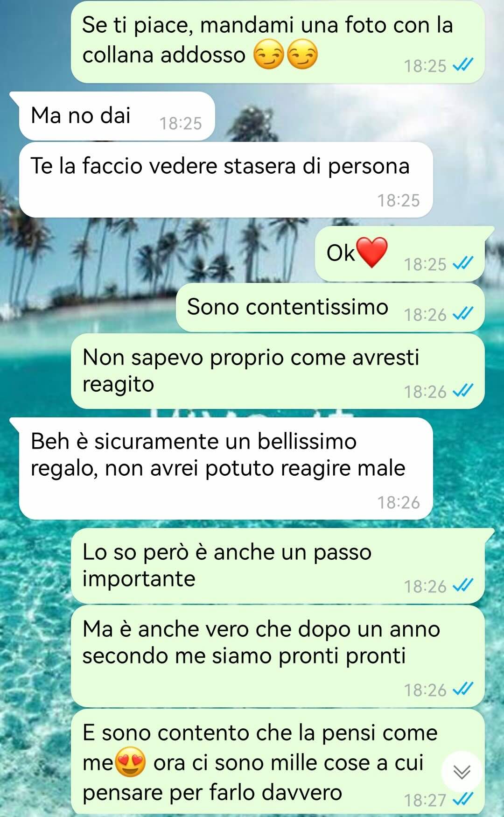Click read ticks on 'Lo so però' message
Image resolution: width=504 pixels, height=817 pixels.
point(463,585)
